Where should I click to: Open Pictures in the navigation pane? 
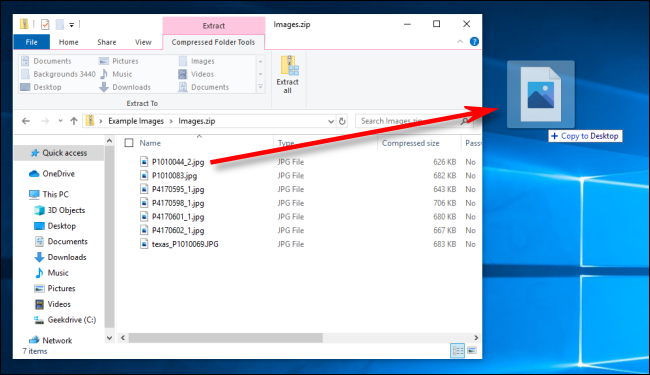(55, 288)
